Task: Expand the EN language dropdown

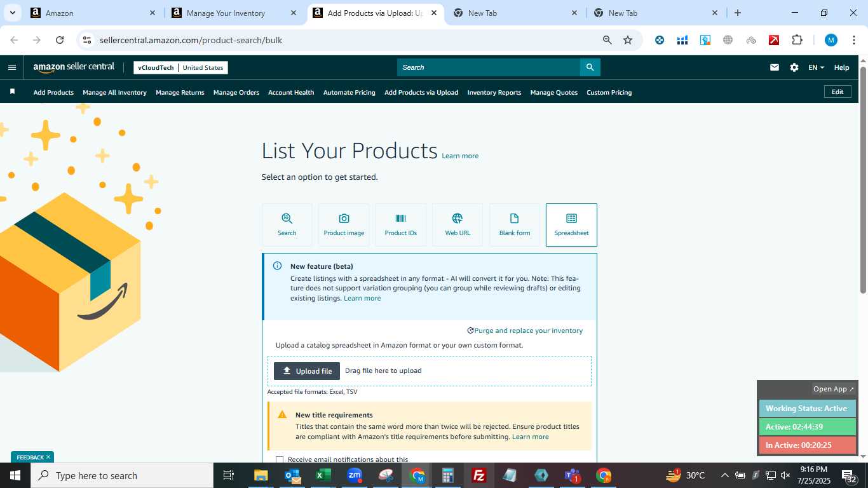Action: [816, 67]
